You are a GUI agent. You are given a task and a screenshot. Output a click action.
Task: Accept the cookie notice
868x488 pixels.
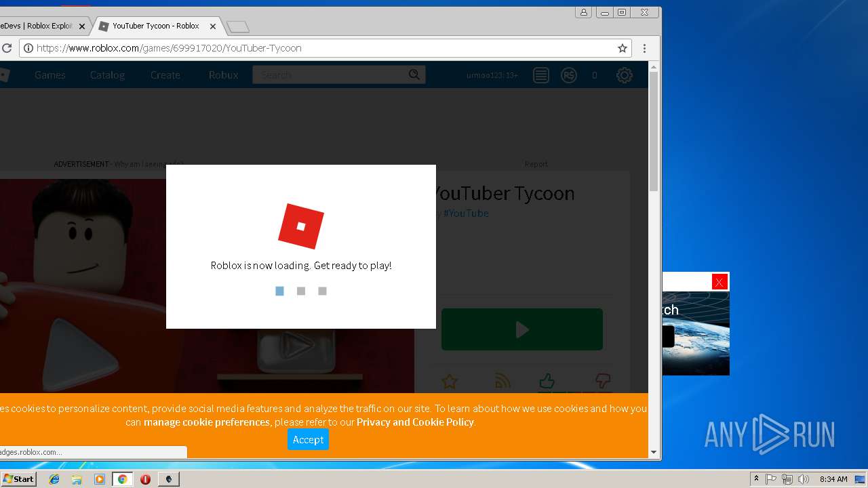[308, 439]
